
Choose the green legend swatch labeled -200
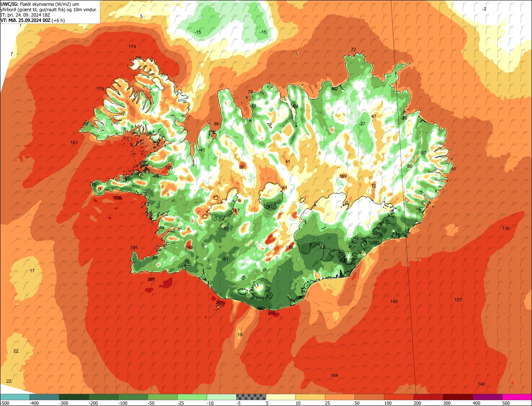click(x=103, y=397)
